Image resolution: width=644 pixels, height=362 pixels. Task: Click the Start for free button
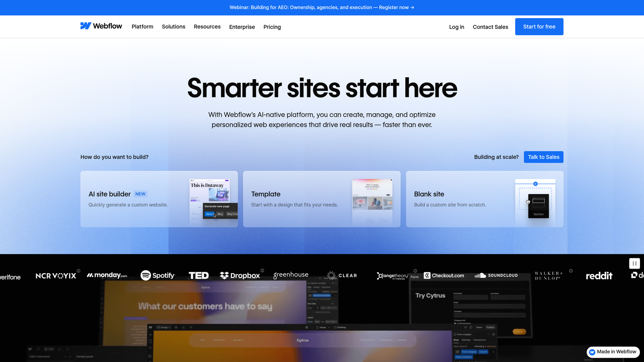[x=539, y=27]
